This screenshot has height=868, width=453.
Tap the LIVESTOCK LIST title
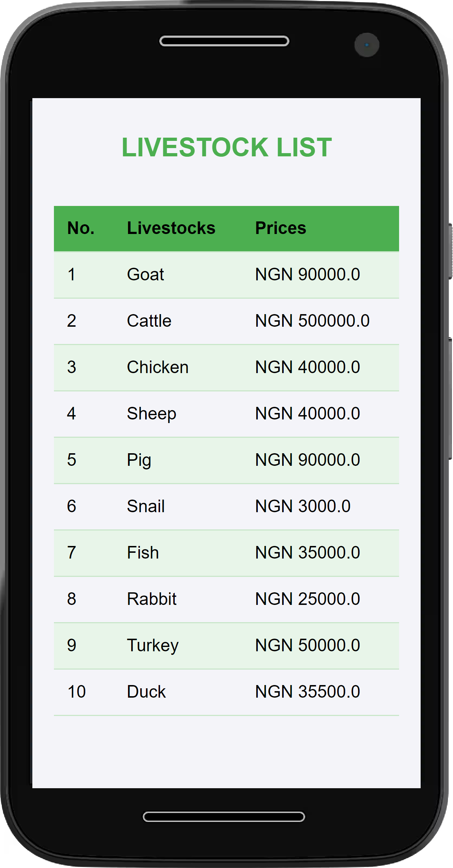point(226,147)
